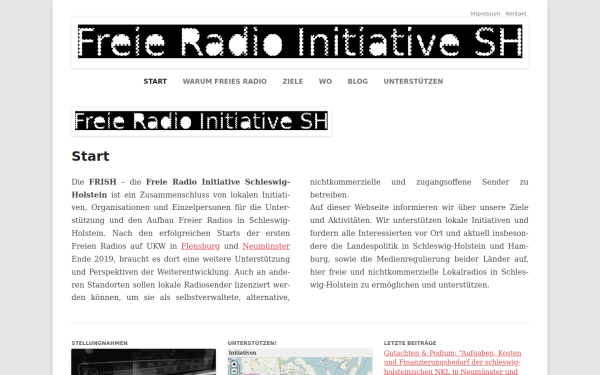Open the ZIELE menu item
This screenshot has height=375, width=600.
[293, 82]
